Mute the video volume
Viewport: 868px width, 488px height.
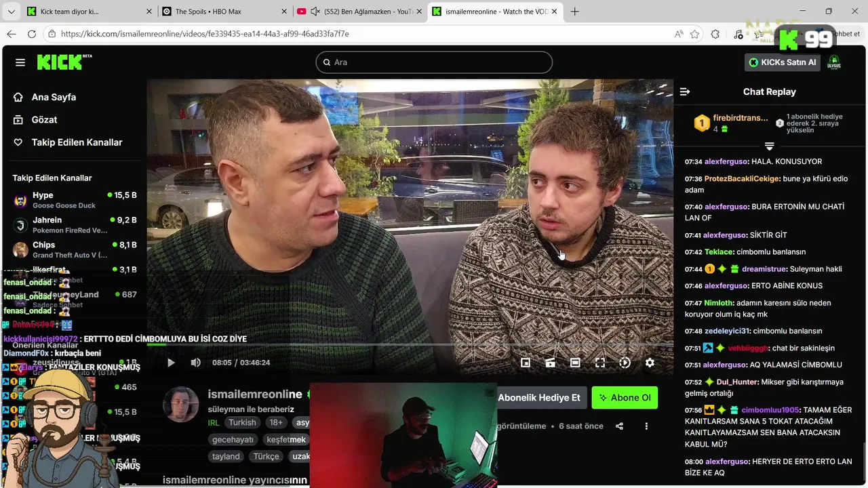pos(195,363)
